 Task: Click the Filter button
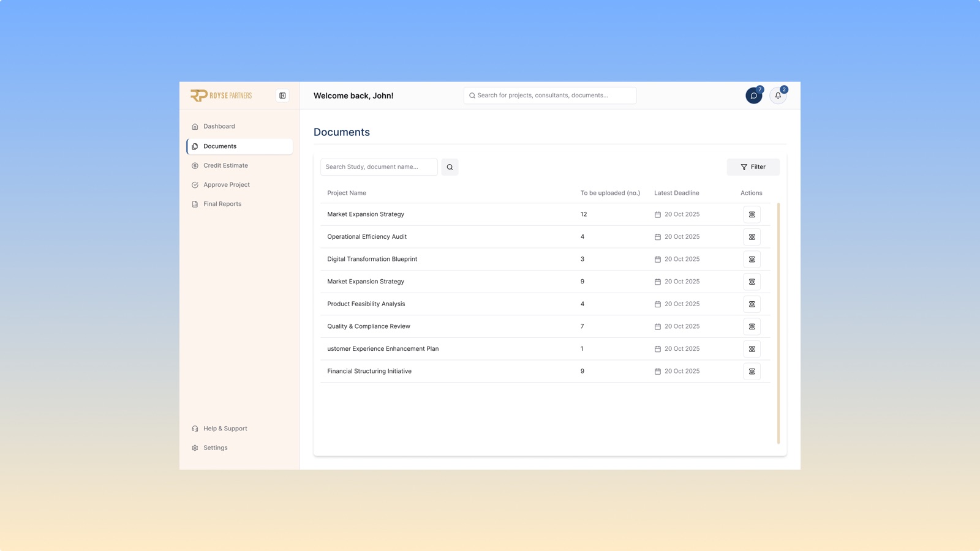(x=753, y=167)
